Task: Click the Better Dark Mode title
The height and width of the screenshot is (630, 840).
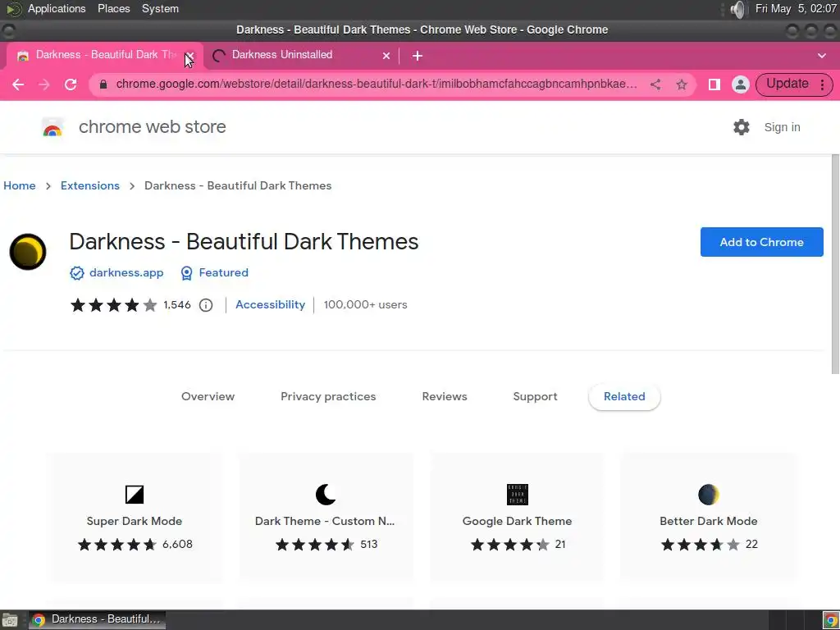Action: pyautogui.click(x=708, y=521)
